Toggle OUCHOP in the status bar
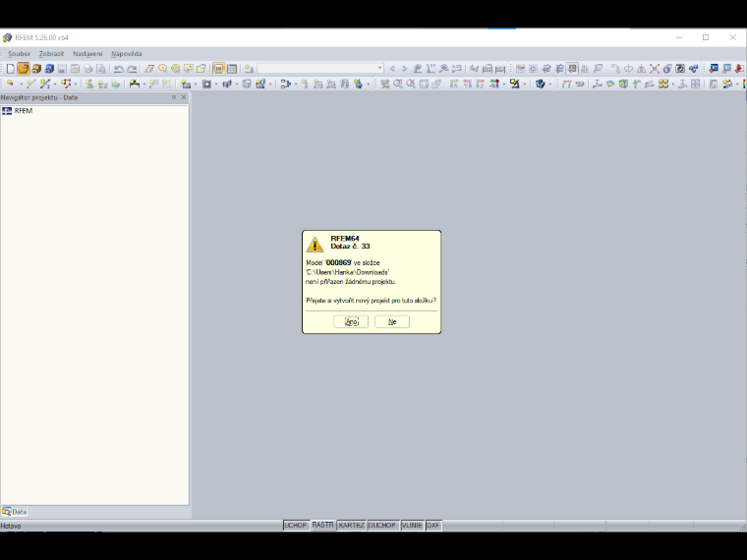Viewport: 747px width, 560px height. pos(382,526)
